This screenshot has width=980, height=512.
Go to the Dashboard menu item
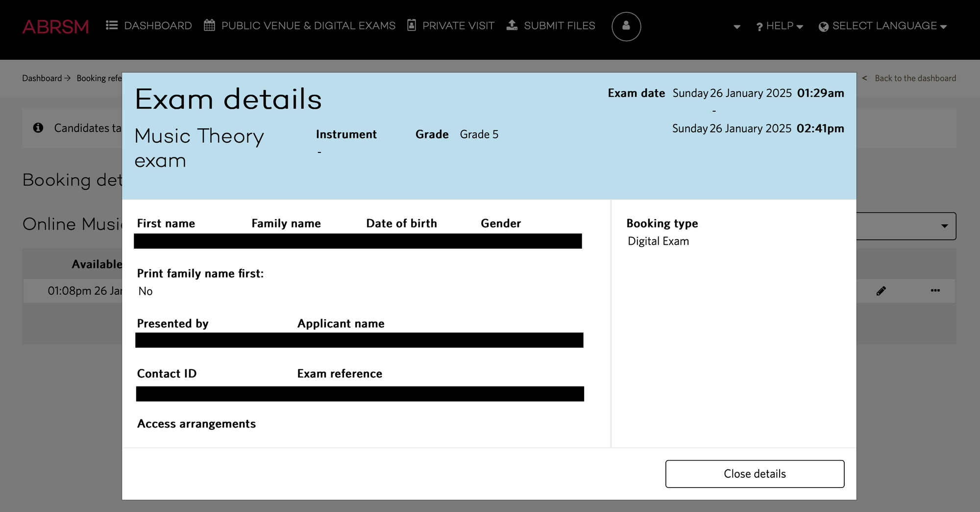(x=158, y=26)
